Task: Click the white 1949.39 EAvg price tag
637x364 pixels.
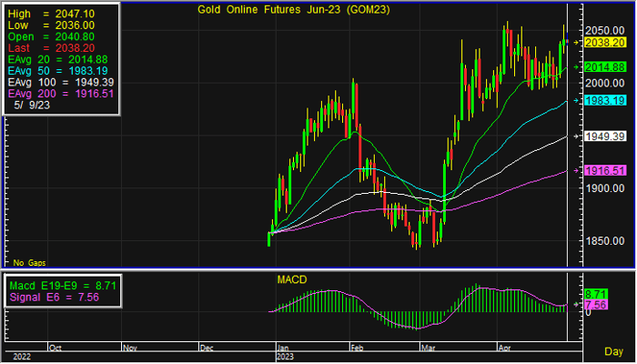Action: 604,136
